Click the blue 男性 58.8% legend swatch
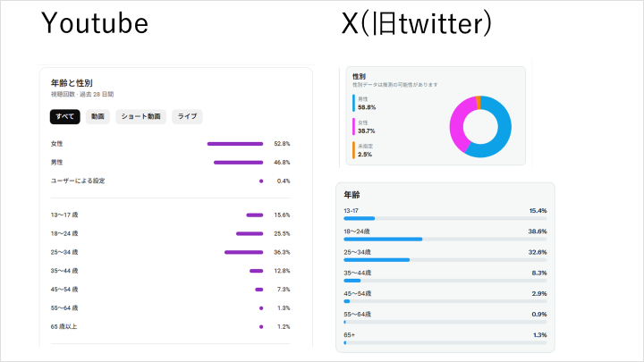 coord(354,103)
